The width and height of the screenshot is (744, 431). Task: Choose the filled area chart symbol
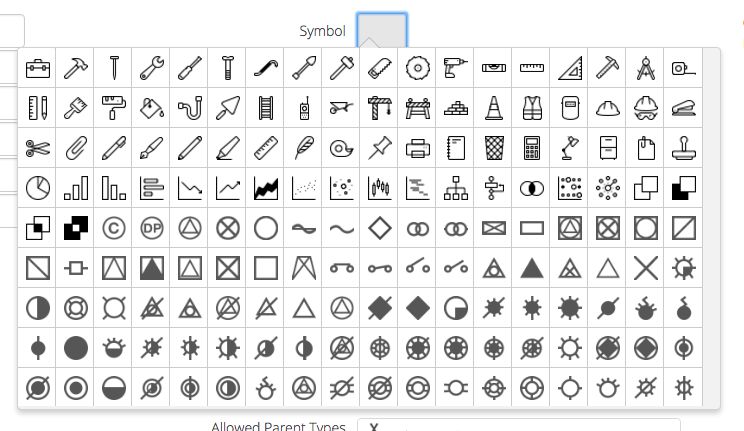click(x=266, y=188)
